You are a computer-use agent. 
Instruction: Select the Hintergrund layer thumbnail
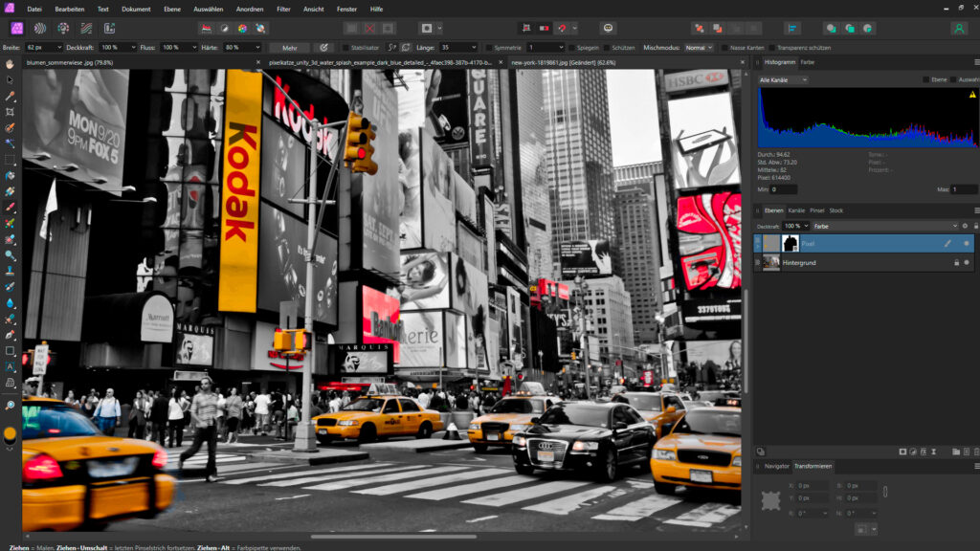pyautogui.click(x=771, y=263)
